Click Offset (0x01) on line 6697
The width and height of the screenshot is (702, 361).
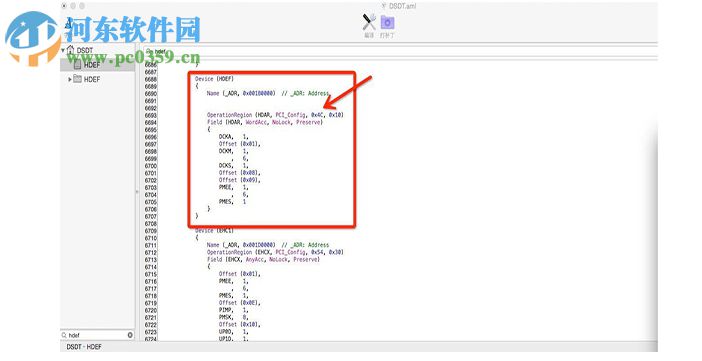(x=240, y=144)
